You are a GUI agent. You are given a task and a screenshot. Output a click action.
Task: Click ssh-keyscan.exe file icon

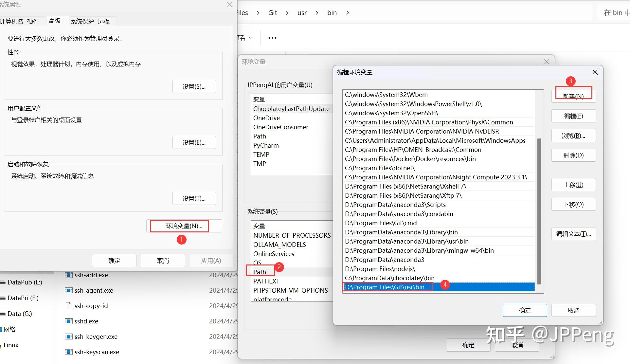68,352
